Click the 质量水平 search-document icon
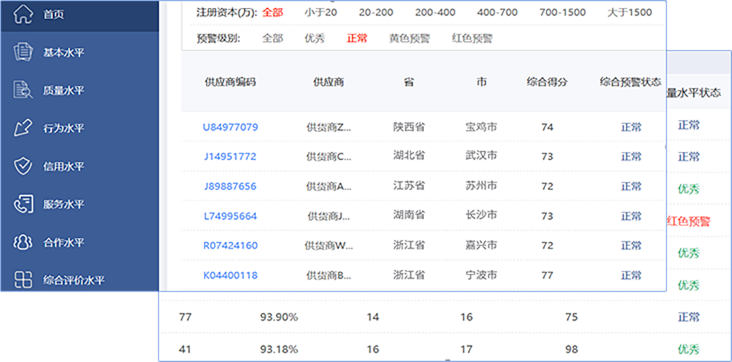The width and height of the screenshot is (732, 362). pos(23,90)
